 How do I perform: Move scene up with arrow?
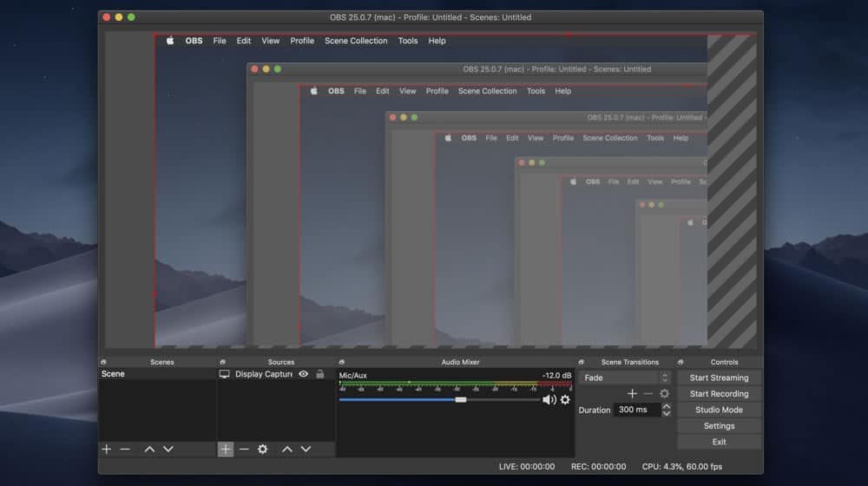pos(149,450)
